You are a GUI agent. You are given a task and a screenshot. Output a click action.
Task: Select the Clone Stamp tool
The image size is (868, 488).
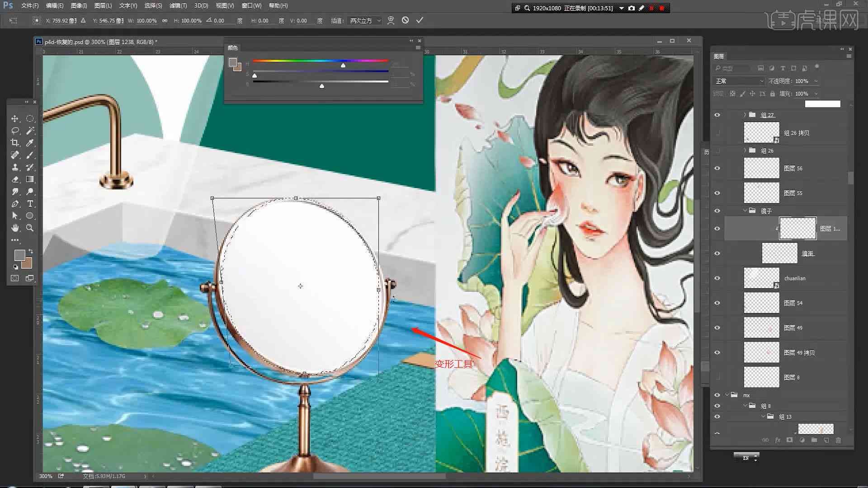click(x=15, y=167)
